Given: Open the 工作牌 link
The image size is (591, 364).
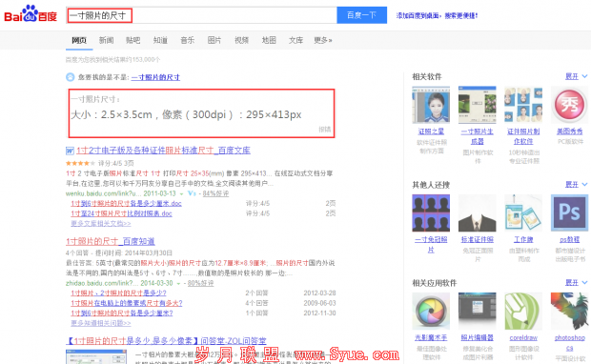Looking at the screenshot, I should click(523, 240).
